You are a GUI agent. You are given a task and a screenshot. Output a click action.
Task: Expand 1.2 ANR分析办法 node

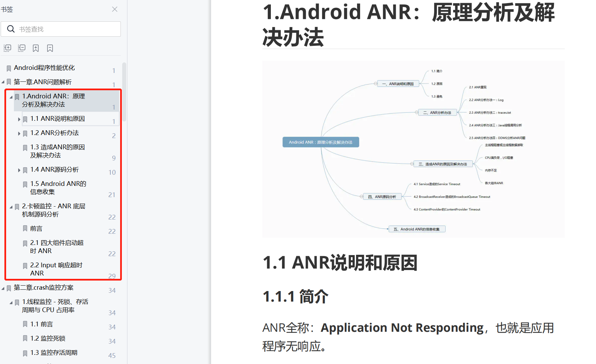[x=19, y=134]
